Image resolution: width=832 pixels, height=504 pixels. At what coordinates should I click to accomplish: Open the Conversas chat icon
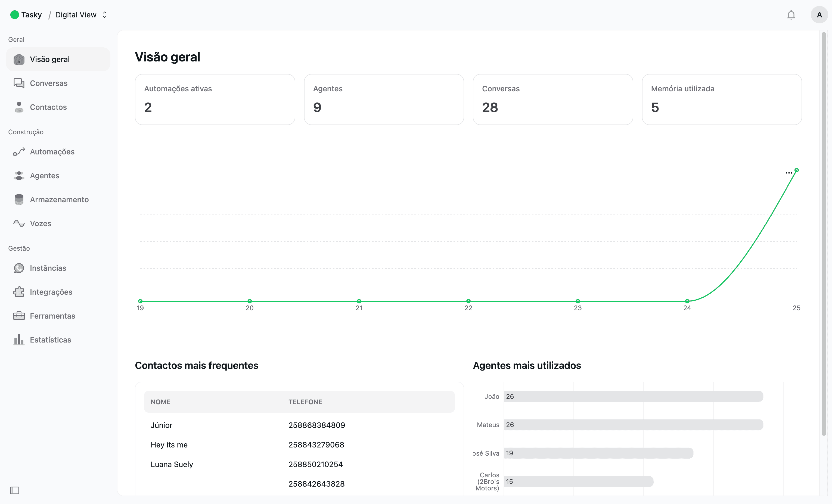pos(19,83)
